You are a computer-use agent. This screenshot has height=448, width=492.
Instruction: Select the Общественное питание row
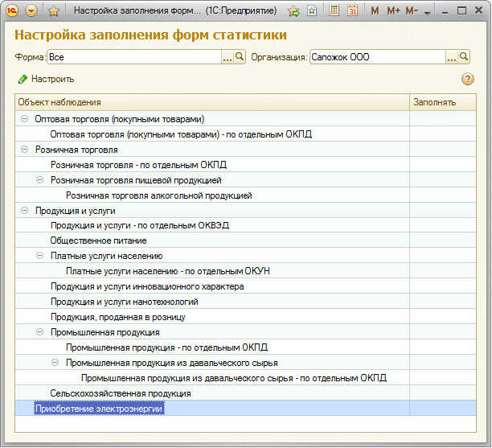(98, 240)
